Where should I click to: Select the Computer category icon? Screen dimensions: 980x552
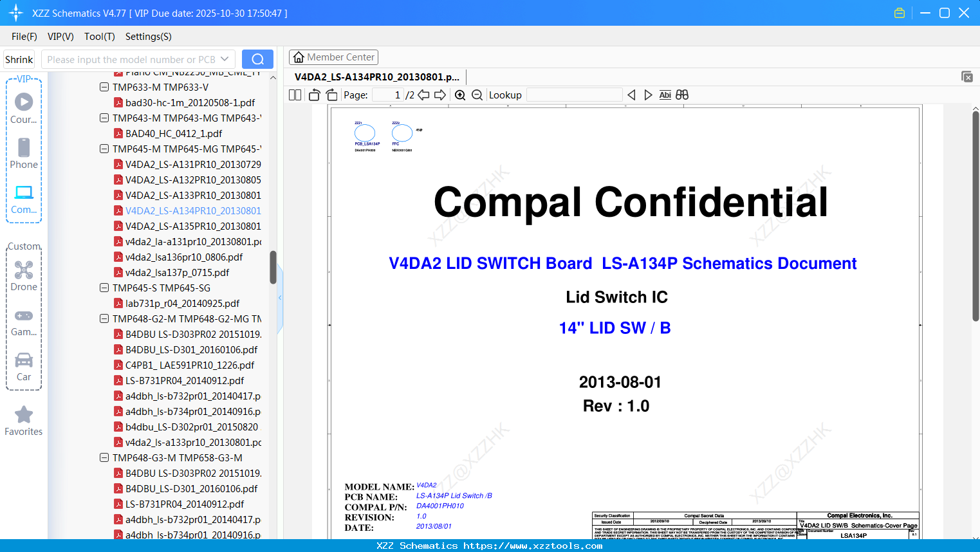24,199
